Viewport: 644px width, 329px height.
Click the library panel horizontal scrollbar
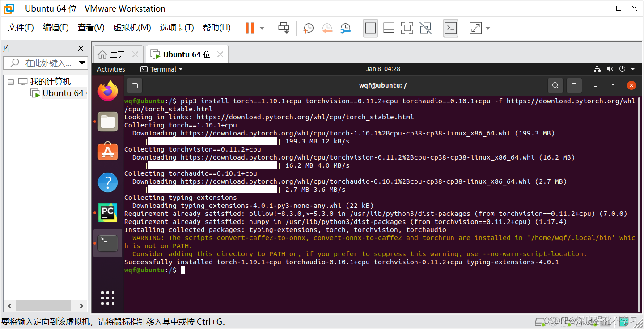pos(43,306)
